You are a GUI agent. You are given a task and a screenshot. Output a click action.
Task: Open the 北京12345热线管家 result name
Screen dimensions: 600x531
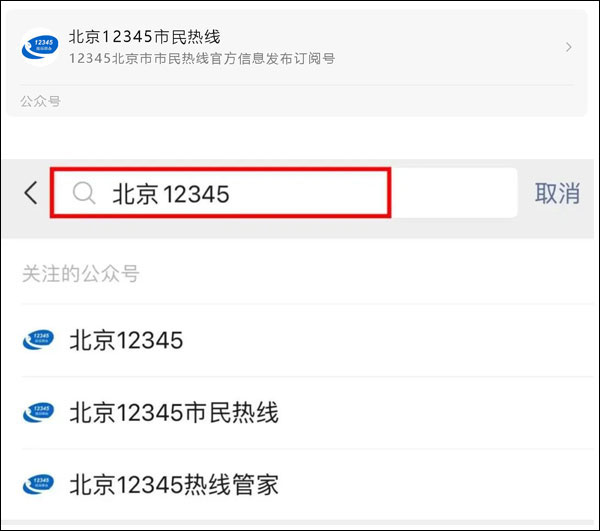pos(173,485)
